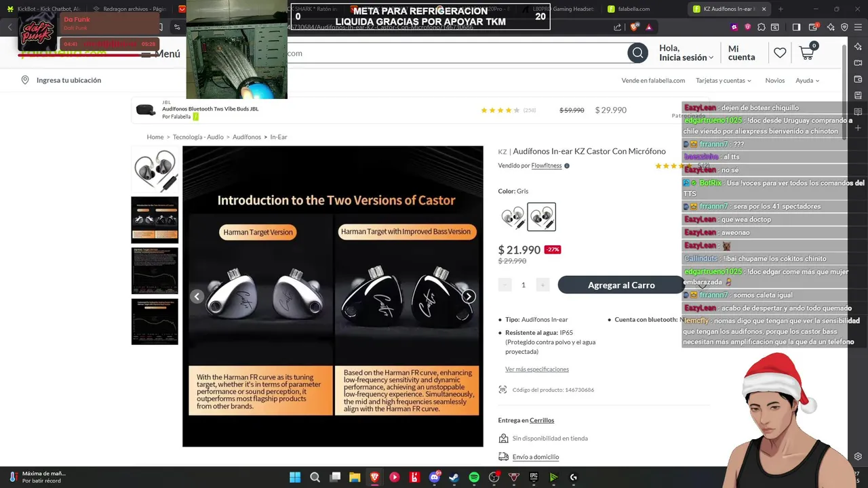
Task: Decrease quantity with minus button
Action: coord(505,285)
